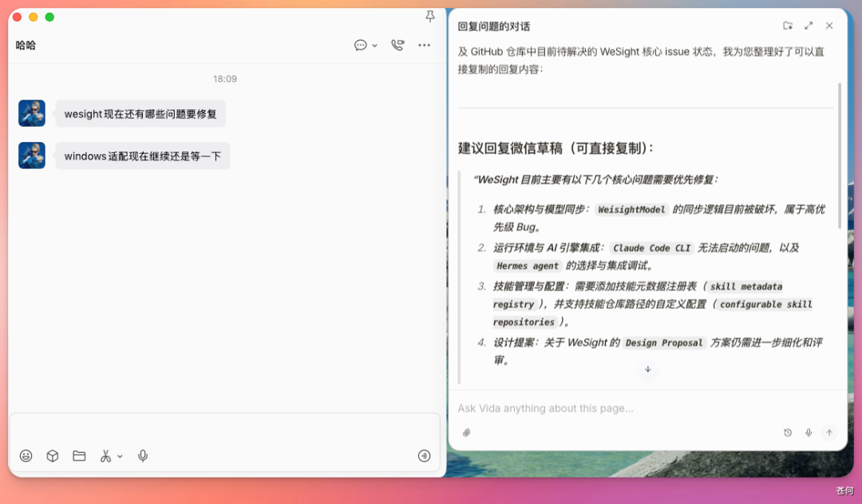The height and width of the screenshot is (504, 862).
Task: Close the chat window with the red button
Action: pos(18,17)
